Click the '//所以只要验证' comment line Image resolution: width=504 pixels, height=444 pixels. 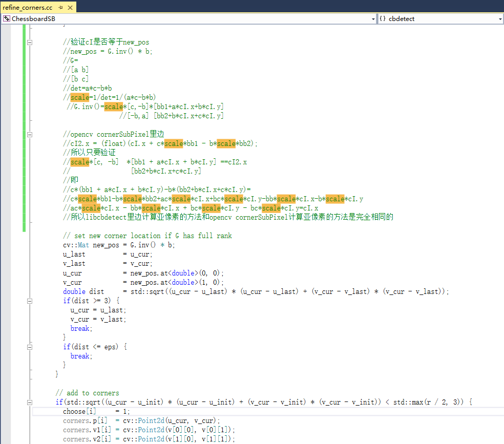89,153
